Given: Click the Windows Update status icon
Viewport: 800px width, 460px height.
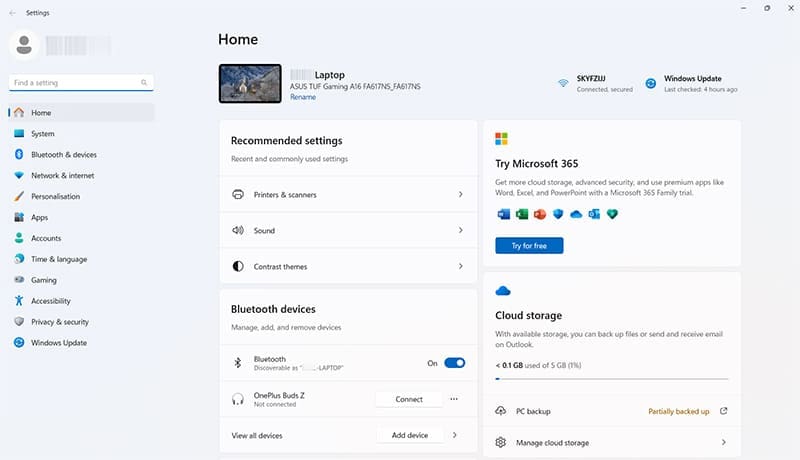Looking at the screenshot, I should click(650, 84).
